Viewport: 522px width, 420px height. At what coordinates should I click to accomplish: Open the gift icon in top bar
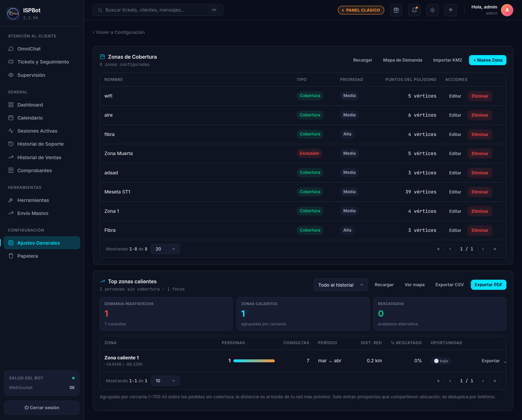[x=396, y=10]
